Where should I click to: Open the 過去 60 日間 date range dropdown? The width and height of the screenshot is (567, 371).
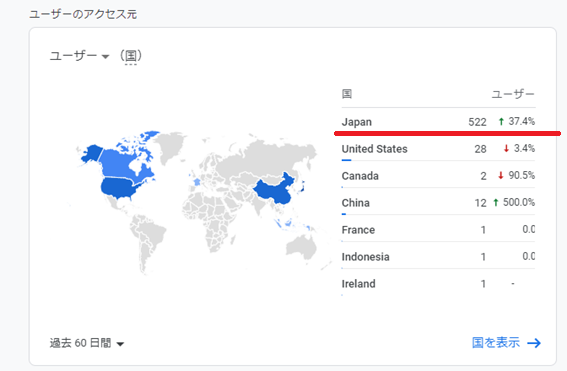point(87,343)
